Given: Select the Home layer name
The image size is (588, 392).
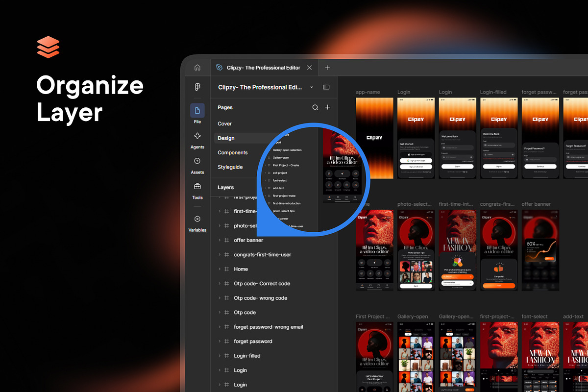Looking at the screenshot, I should [x=241, y=269].
